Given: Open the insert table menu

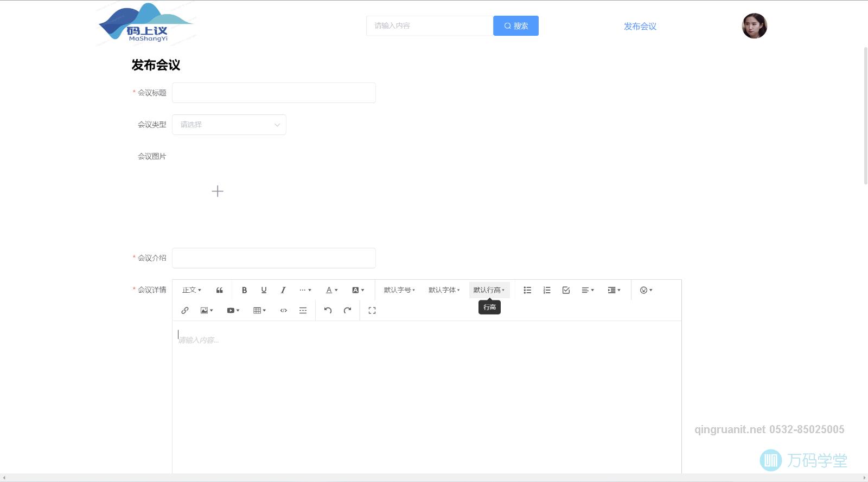Looking at the screenshot, I should tap(260, 311).
